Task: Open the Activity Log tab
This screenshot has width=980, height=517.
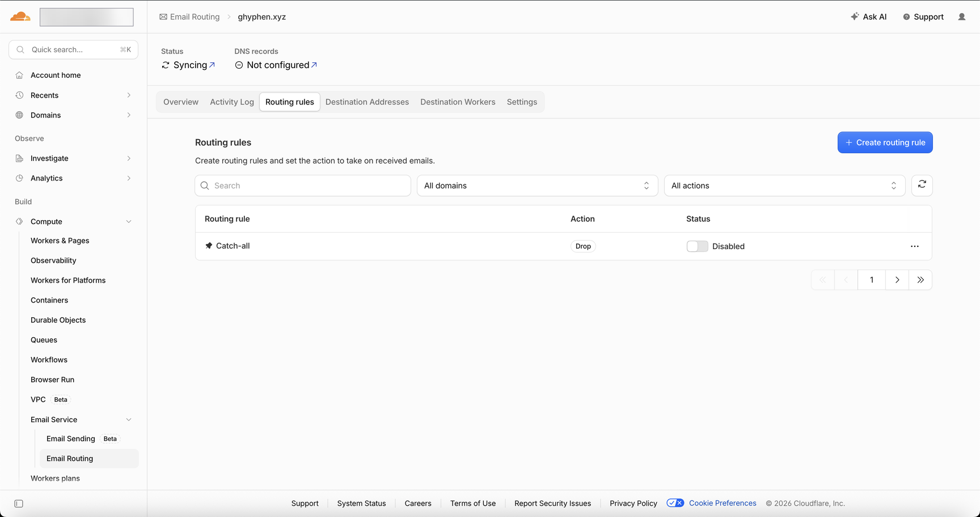Action: (x=232, y=102)
